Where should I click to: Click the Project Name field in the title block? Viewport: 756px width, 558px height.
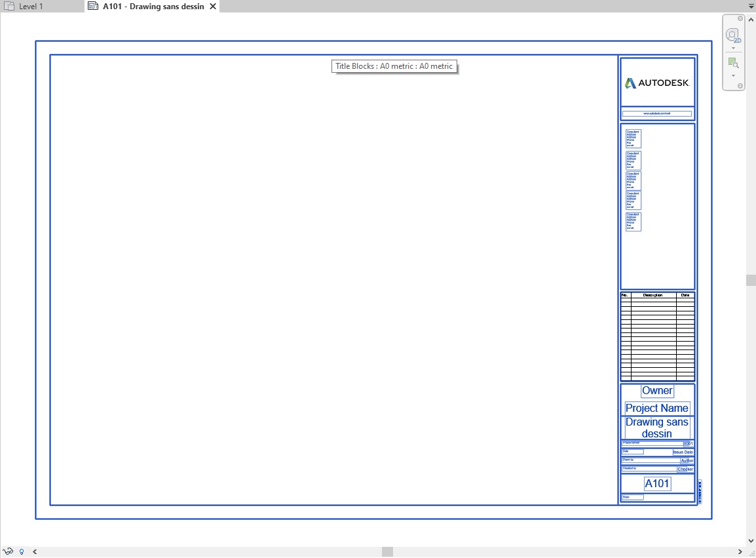[x=656, y=408]
